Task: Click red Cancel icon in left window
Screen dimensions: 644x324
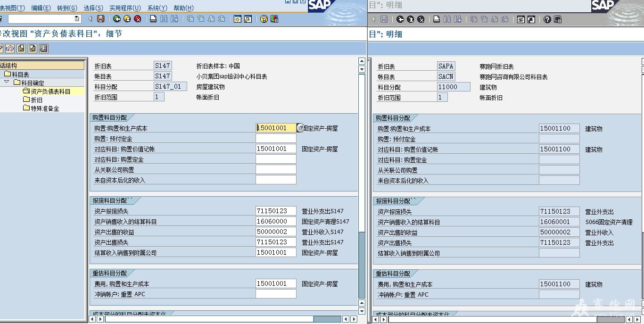Action: pyautogui.click(x=138, y=19)
